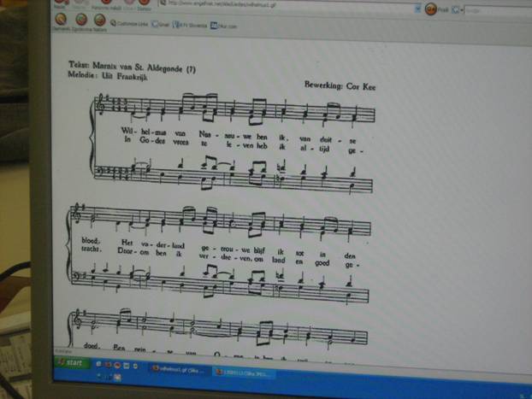Click the second round icon in second toolbar row
Screen dimensions: 532x399
(80, 18)
